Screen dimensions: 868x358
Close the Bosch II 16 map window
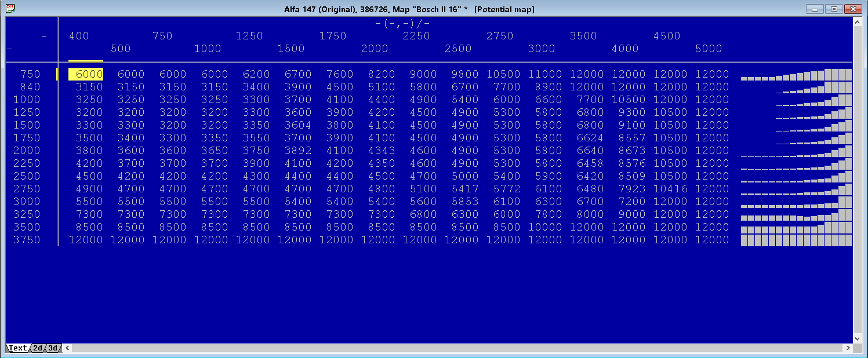coord(852,9)
